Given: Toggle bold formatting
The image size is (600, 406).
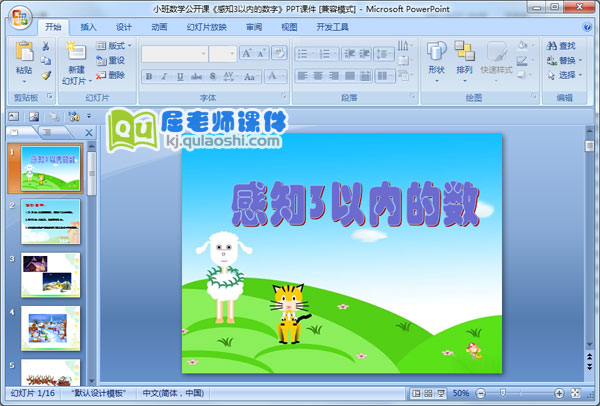Looking at the screenshot, I should tap(149, 77).
